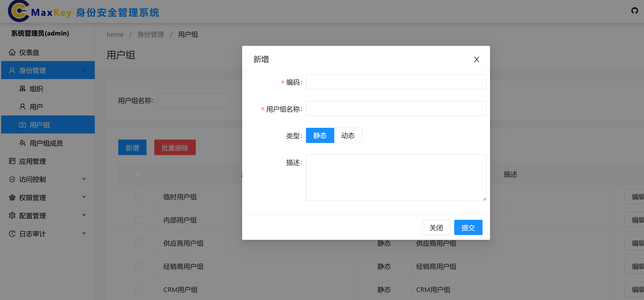Click inside the 编码 code input field
This screenshot has width=644, height=300.
coord(396,82)
